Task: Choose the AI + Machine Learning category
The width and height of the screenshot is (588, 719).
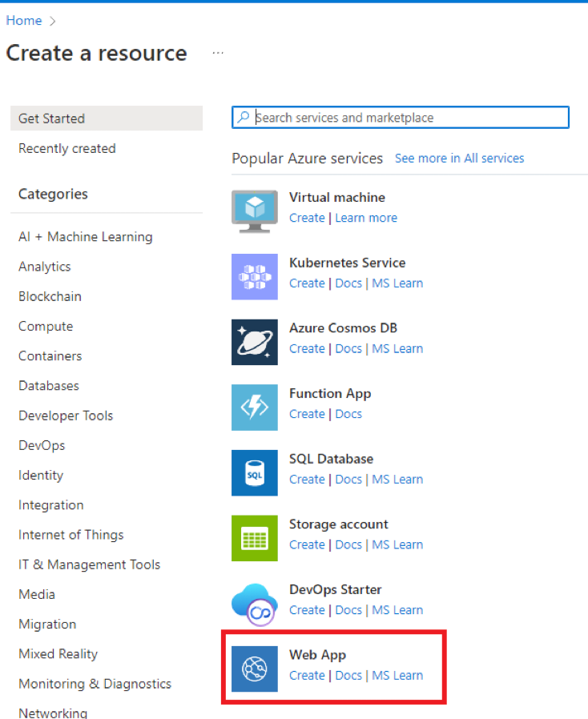Action: (85, 237)
